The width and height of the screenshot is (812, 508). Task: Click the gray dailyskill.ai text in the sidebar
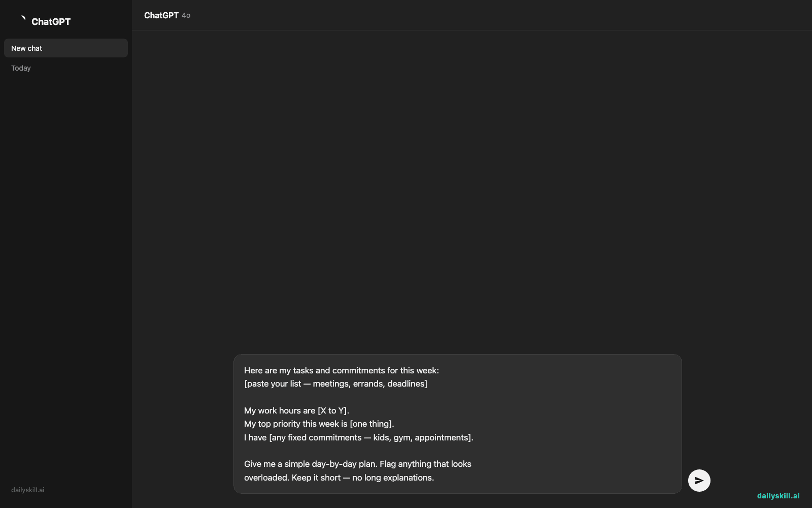click(x=28, y=490)
